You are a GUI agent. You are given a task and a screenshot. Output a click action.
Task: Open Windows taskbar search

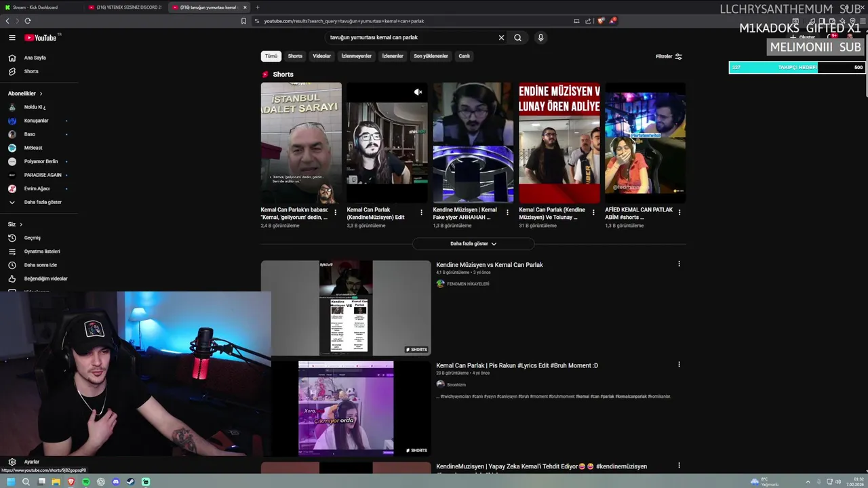pos(26,482)
